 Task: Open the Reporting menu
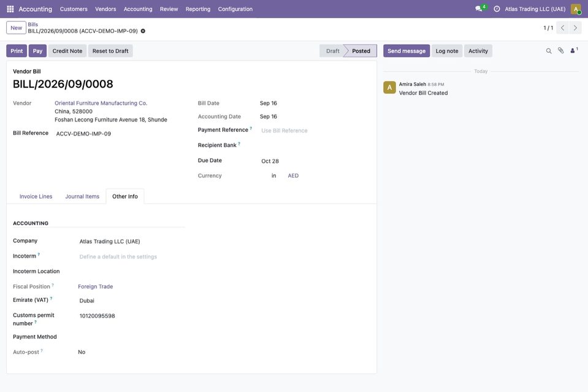tap(198, 9)
